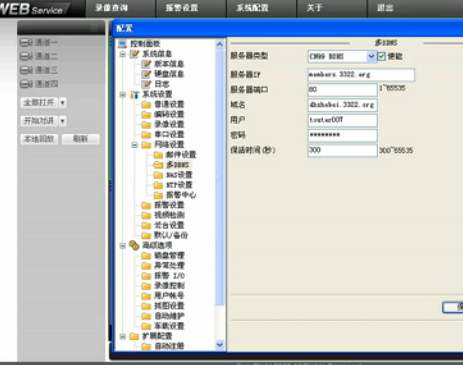Click the 保活时间(秒) input field

pyautogui.click(x=342, y=150)
